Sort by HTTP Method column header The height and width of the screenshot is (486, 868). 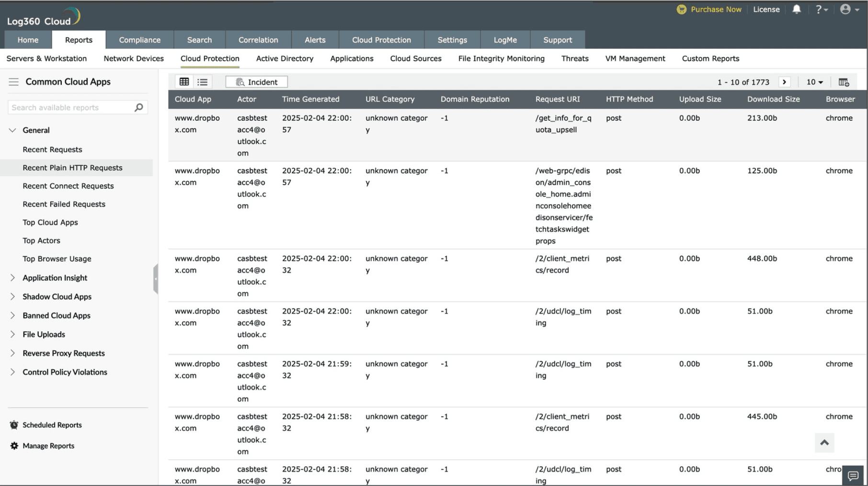pyautogui.click(x=629, y=99)
